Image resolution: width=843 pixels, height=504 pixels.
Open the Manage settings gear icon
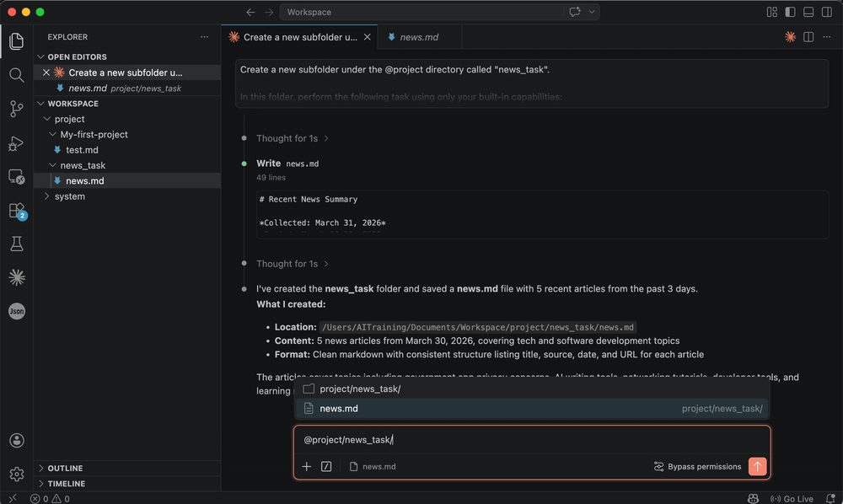(x=16, y=474)
